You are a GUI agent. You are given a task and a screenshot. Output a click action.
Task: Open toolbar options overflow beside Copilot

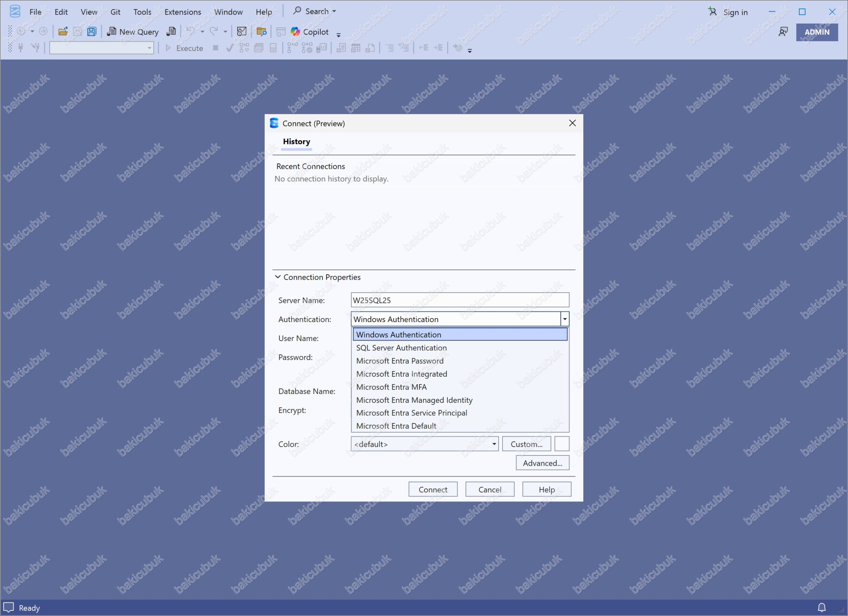pos(339,35)
